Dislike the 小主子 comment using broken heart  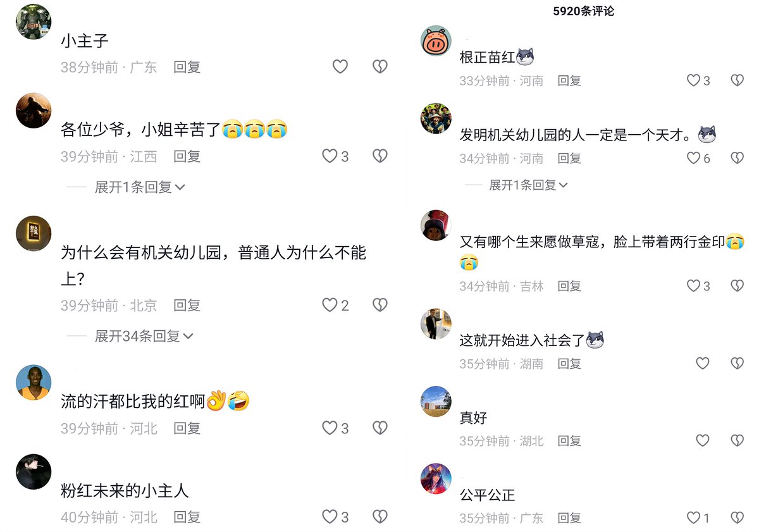pos(379,66)
